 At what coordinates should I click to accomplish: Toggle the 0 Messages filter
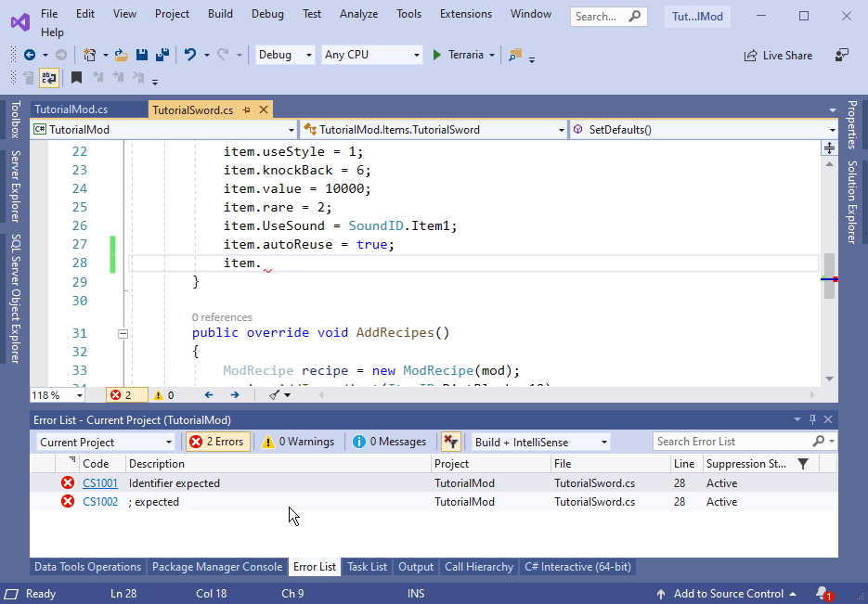pyautogui.click(x=389, y=442)
